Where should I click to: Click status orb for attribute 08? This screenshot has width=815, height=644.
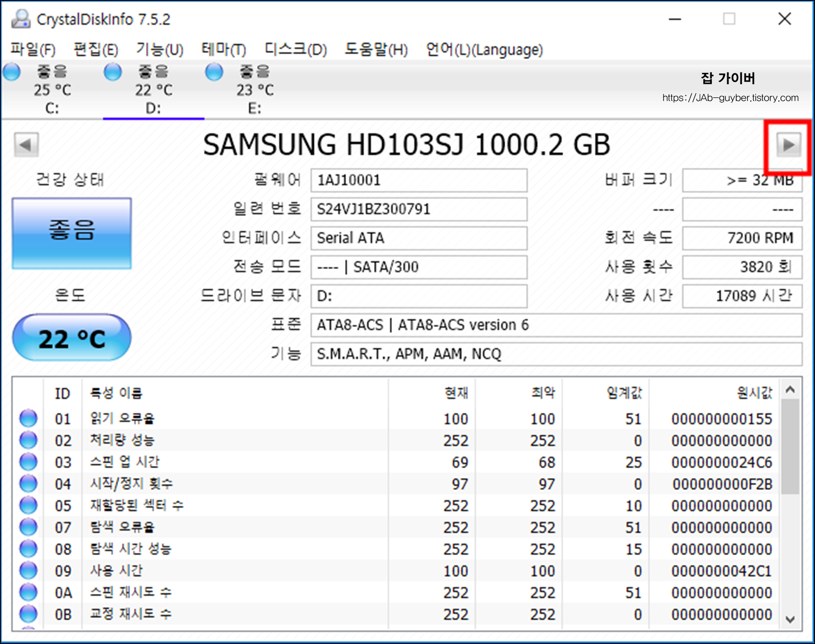pyautogui.click(x=28, y=548)
